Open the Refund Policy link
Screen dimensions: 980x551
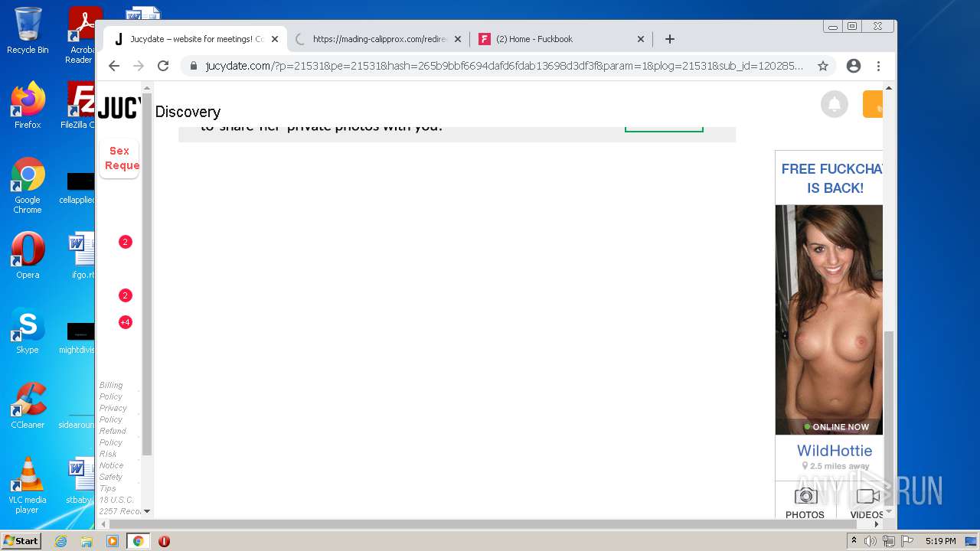point(113,437)
